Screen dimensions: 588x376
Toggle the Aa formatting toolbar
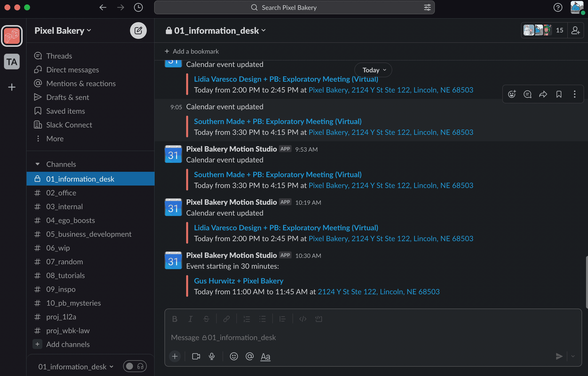(x=265, y=356)
